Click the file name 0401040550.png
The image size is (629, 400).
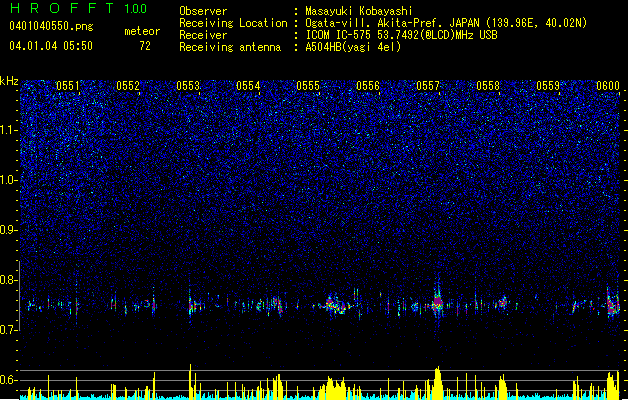click(x=51, y=26)
